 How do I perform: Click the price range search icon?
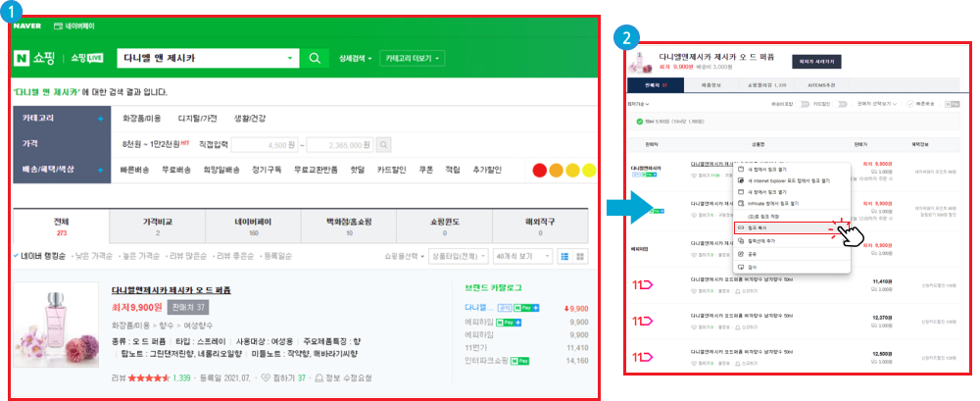[x=383, y=145]
